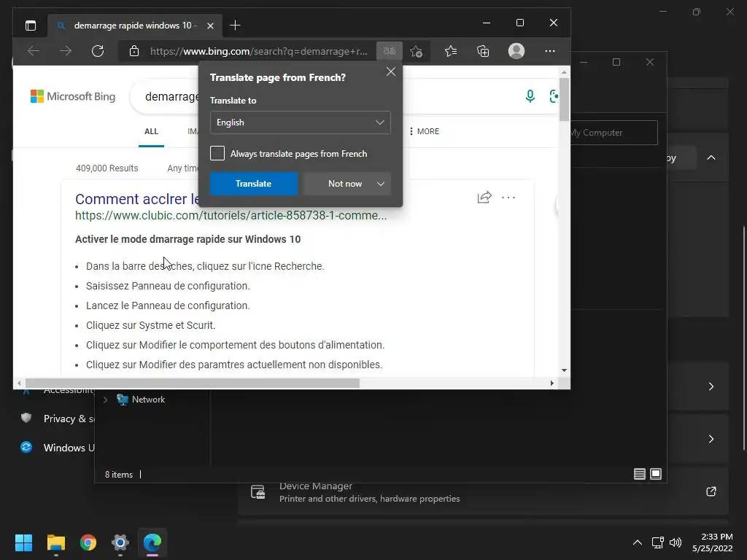
Task: Click the Not now button
Action: pos(345,184)
